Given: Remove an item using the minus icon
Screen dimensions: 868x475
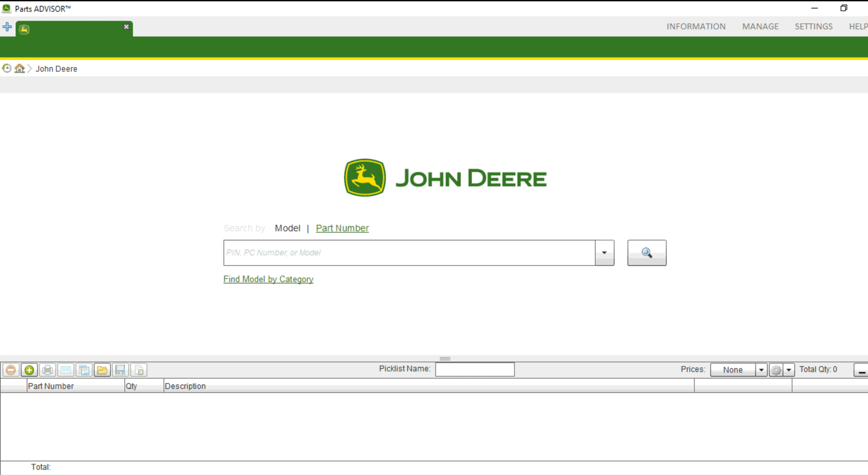Looking at the screenshot, I should 11,370.
